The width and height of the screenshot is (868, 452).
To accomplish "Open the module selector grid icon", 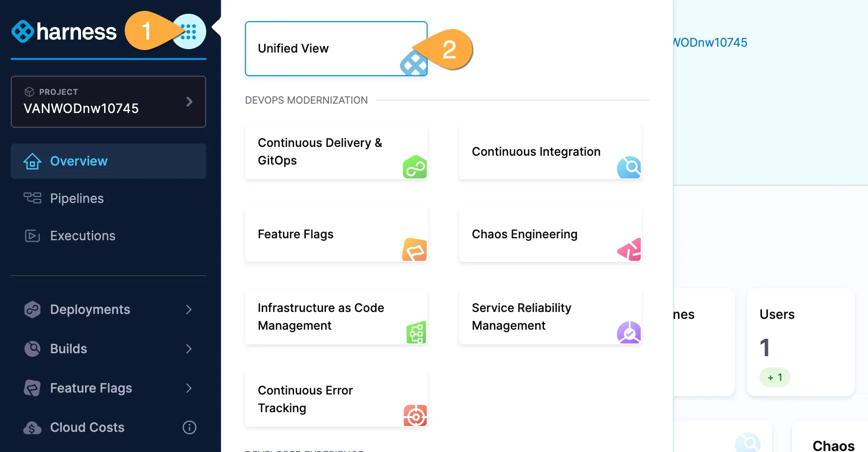I will (x=189, y=32).
